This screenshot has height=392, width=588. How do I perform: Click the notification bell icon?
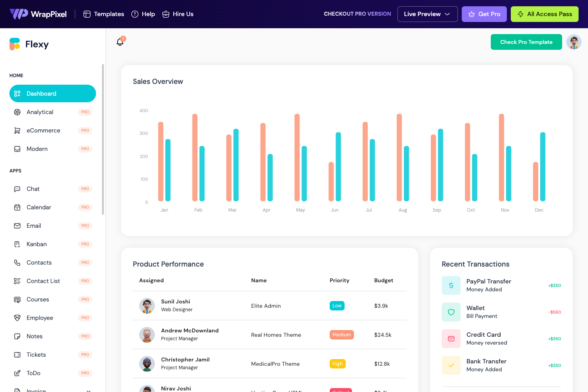(x=120, y=42)
